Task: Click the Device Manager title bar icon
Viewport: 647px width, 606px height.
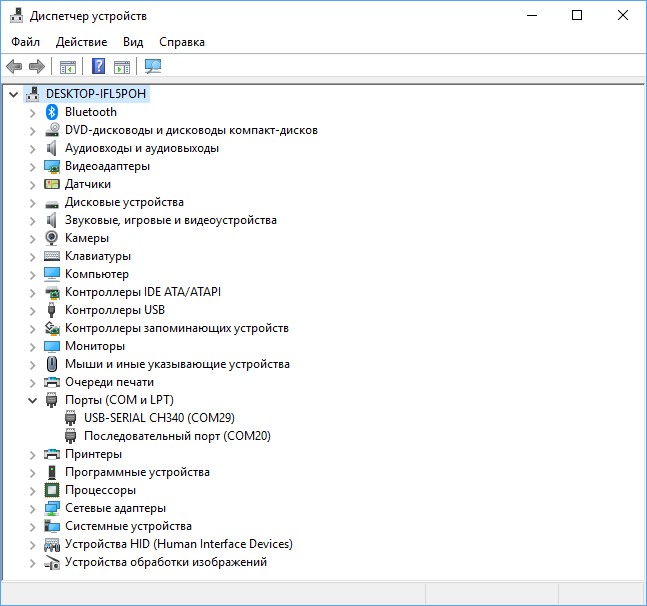Action: click(17, 16)
